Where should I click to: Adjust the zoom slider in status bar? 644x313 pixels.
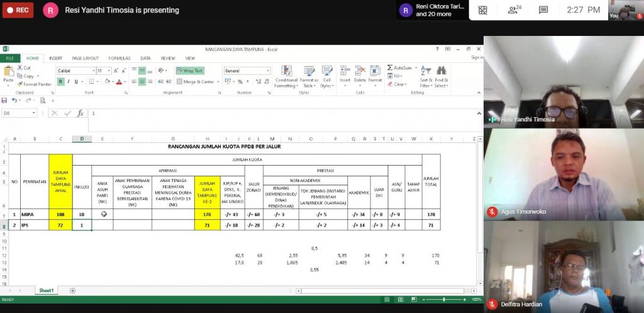tap(445, 299)
